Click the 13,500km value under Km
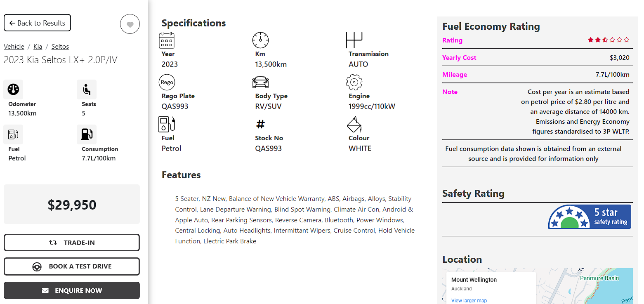644x304 pixels. (271, 64)
